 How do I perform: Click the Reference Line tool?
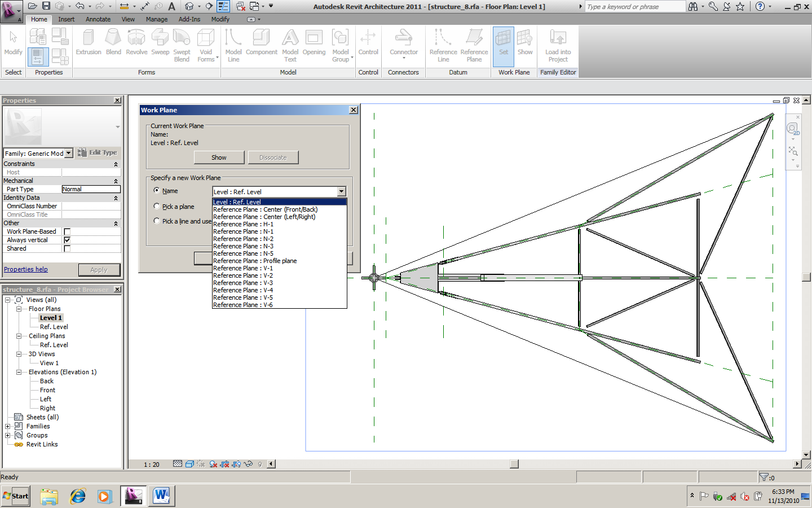tap(443, 45)
